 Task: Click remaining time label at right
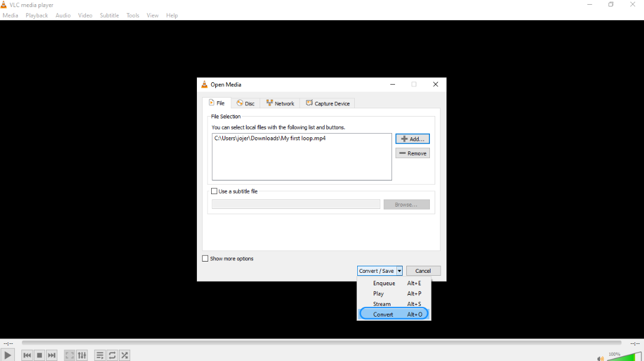pyautogui.click(x=635, y=343)
